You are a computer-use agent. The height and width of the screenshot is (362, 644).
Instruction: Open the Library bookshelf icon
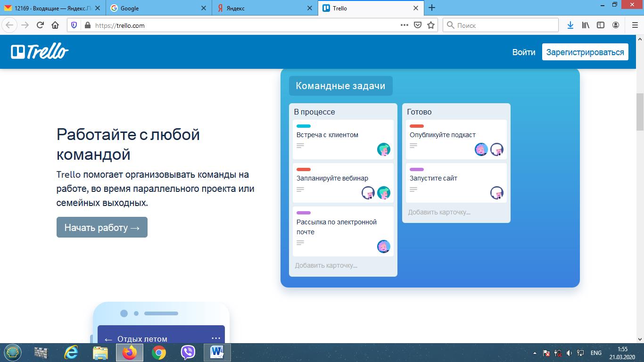pos(586,25)
